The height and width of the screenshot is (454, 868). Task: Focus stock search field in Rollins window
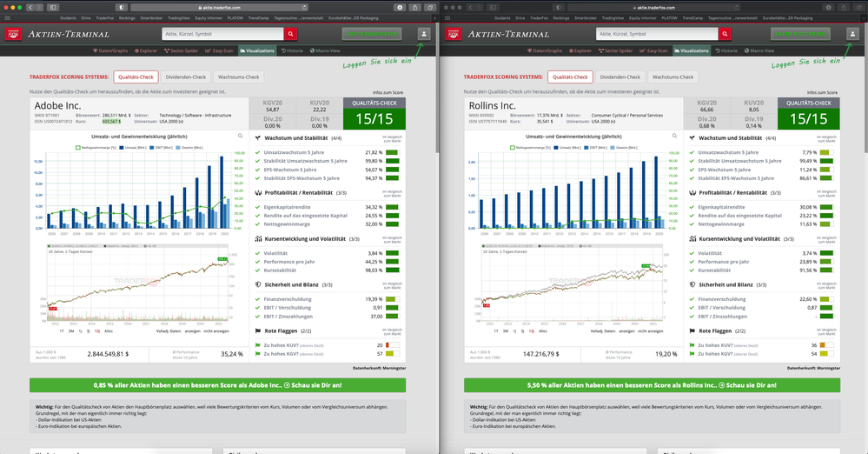(x=657, y=34)
